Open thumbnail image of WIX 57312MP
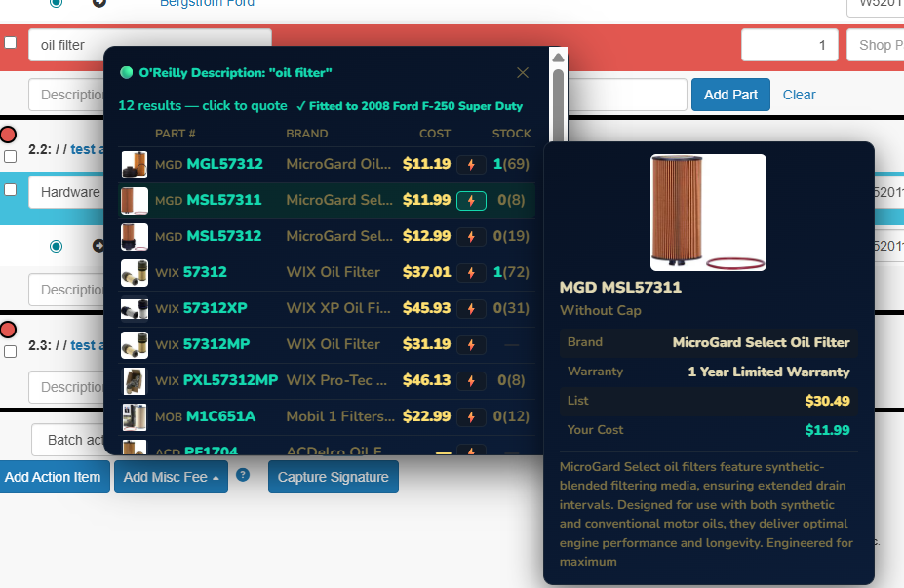Viewport: 904px width, 588px height. coord(135,345)
